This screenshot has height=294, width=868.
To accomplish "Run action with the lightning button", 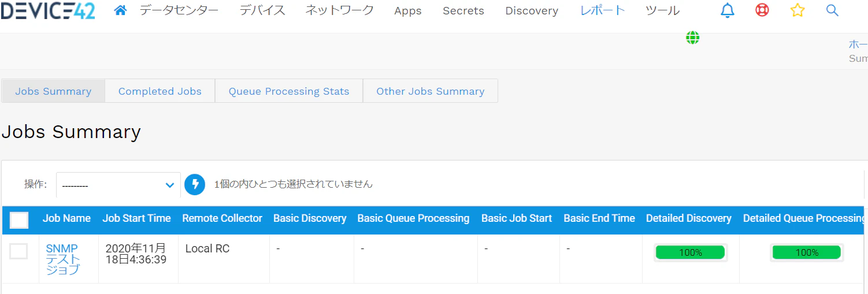I will click(195, 185).
